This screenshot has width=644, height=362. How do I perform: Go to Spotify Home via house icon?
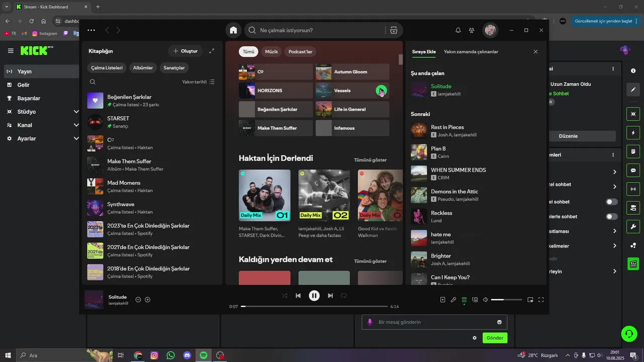pos(233,30)
